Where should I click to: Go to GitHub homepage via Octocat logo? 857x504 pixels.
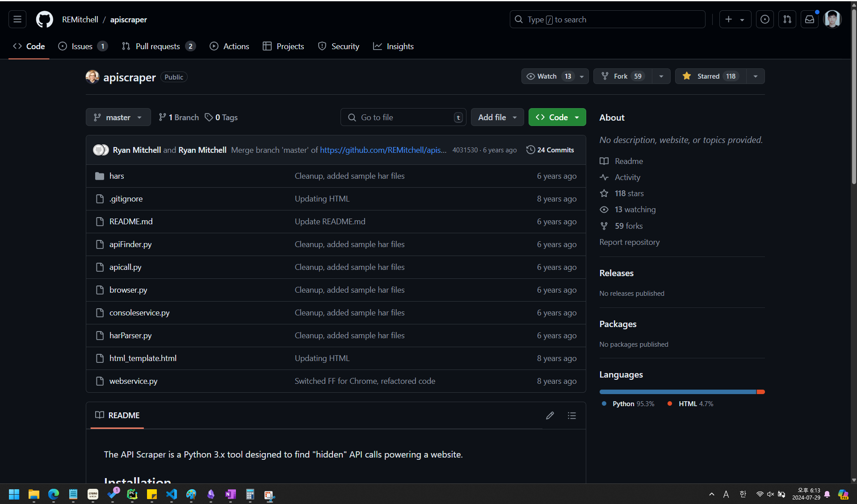click(x=44, y=19)
